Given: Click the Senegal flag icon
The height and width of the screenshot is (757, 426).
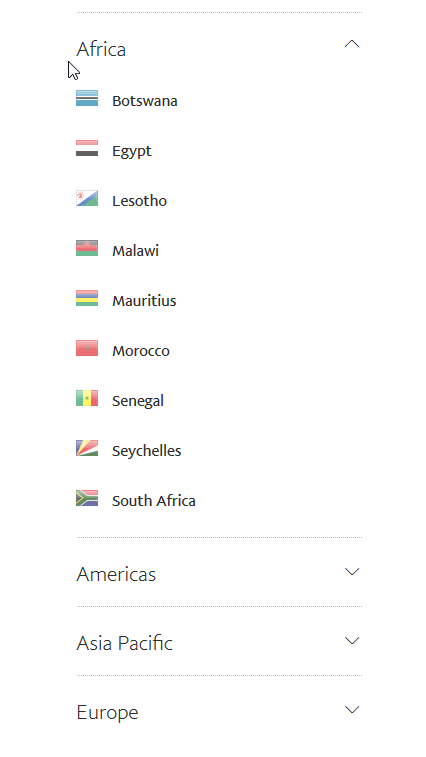Looking at the screenshot, I should click(87, 398).
